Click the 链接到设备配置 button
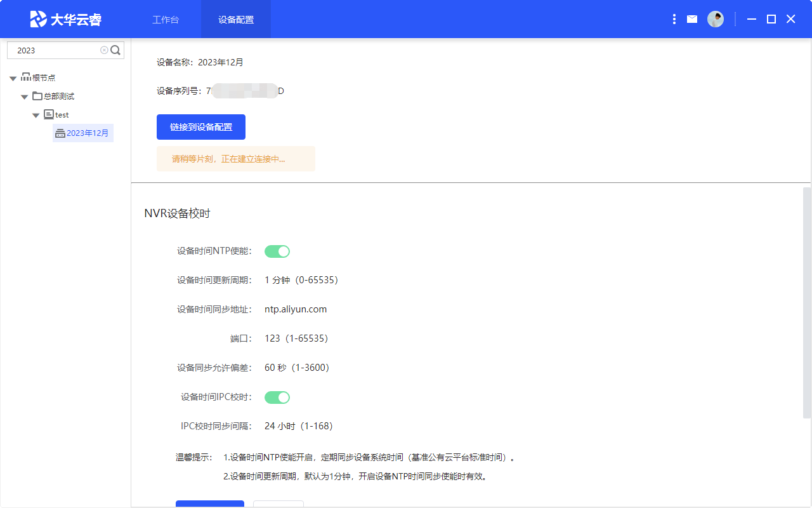Viewport: 812px width, 508px height. pyautogui.click(x=201, y=127)
